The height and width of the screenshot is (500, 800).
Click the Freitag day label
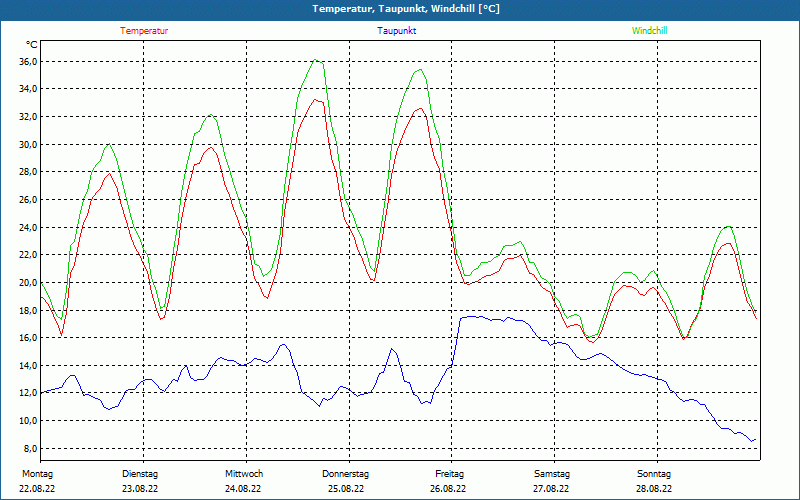click(449, 474)
